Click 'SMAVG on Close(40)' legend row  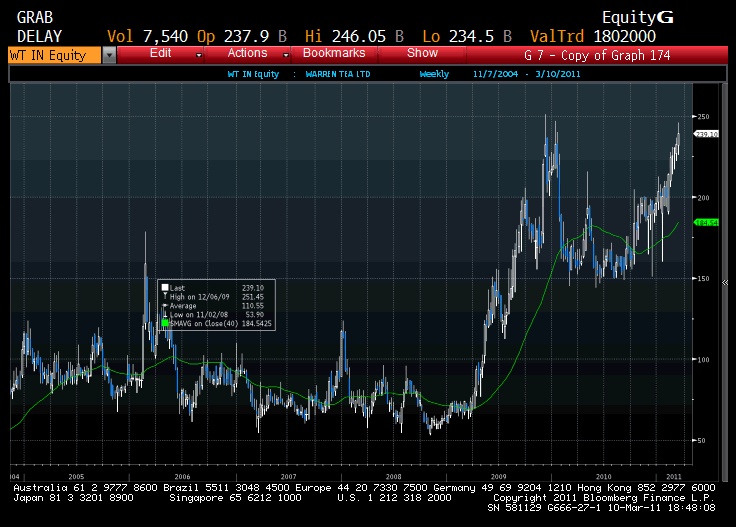click(x=217, y=323)
